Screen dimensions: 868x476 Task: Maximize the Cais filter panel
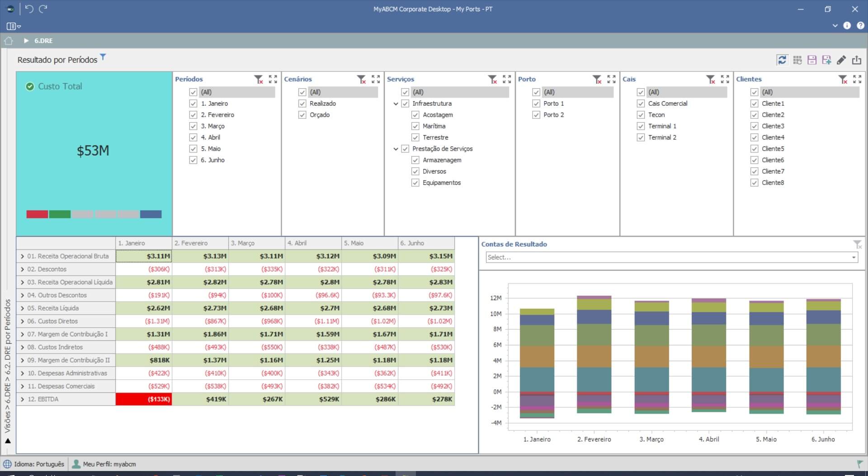point(725,79)
